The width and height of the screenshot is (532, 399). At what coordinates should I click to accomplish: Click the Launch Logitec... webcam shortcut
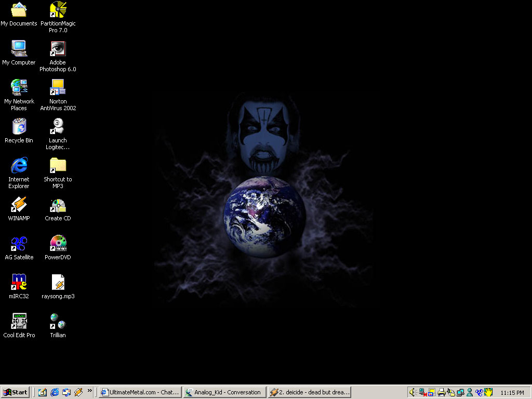click(58, 134)
